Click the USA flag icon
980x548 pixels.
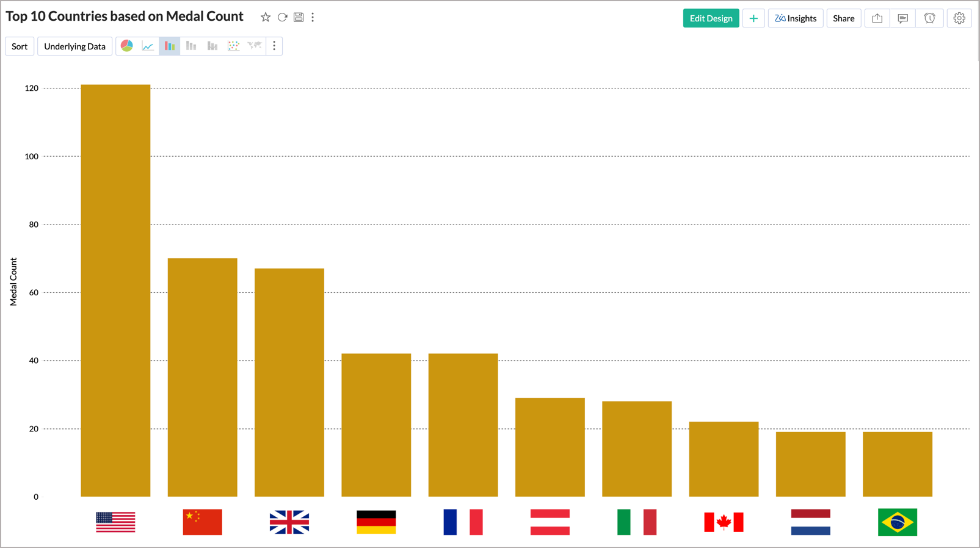click(x=115, y=522)
